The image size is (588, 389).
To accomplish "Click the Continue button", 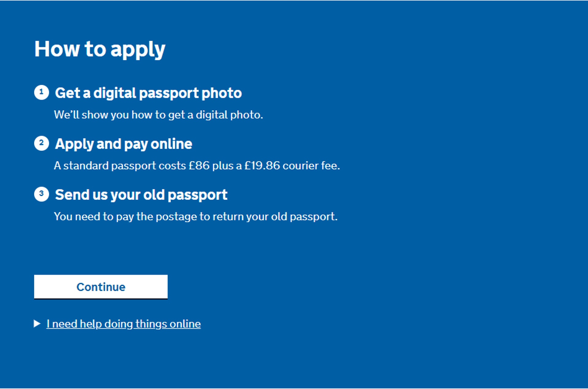I will (x=101, y=287).
